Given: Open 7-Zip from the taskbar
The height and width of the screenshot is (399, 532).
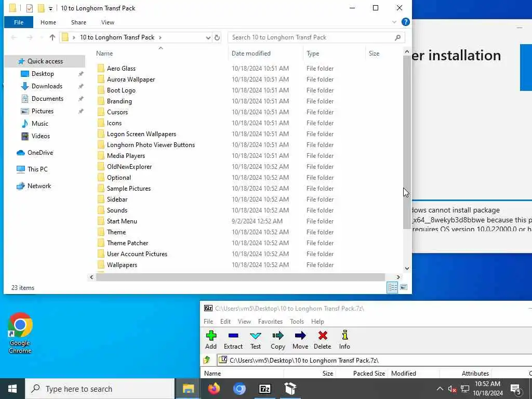Looking at the screenshot, I should pyautogui.click(x=264, y=389).
